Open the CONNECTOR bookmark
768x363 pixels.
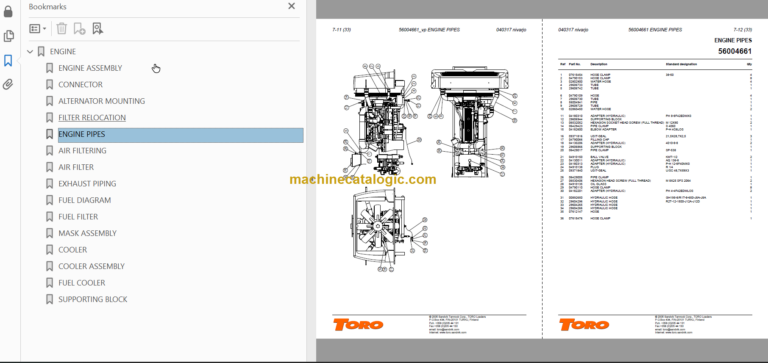click(x=80, y=85)
